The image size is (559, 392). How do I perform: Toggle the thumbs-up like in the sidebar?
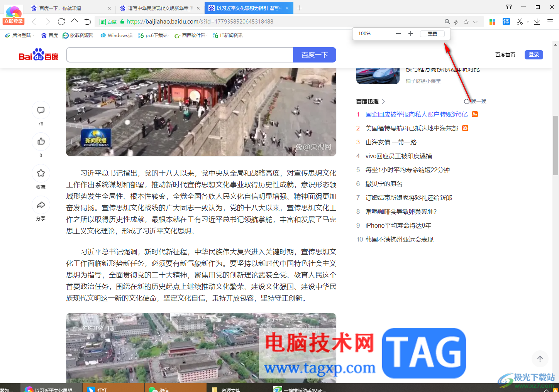pos(41,141)
